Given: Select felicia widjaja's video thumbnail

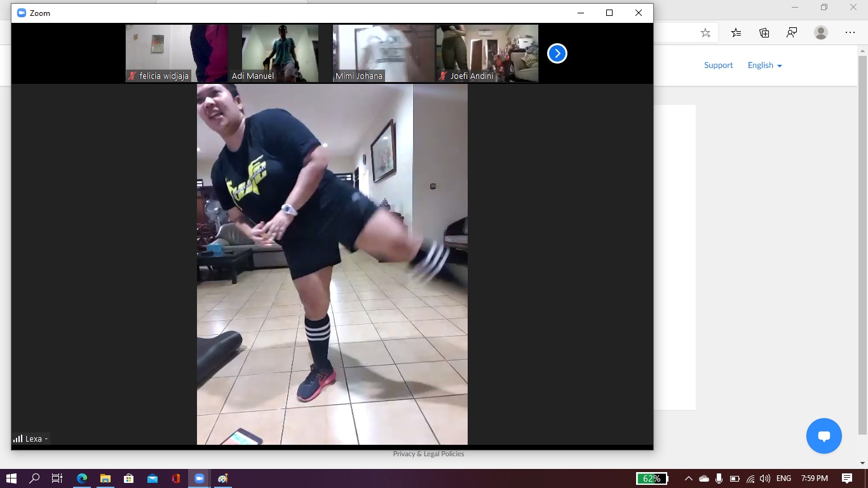Looking at the screenshot, I should point(177,53).
